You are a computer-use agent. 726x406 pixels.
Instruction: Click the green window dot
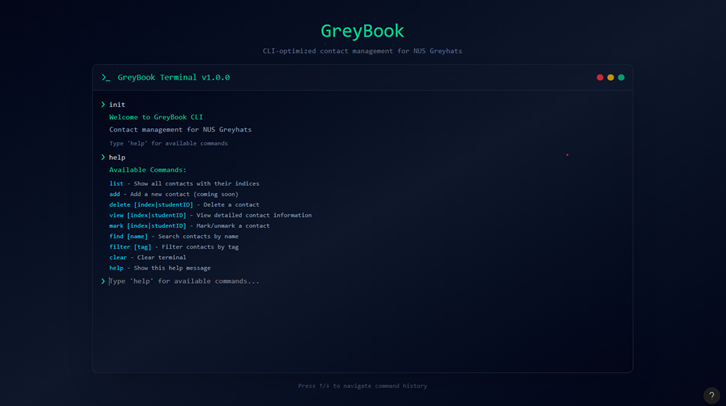click(x=621, y=77)
